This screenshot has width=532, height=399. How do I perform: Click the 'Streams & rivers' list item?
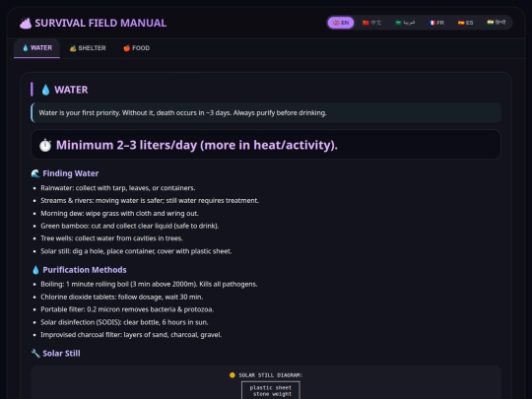(x=150, y=201)
